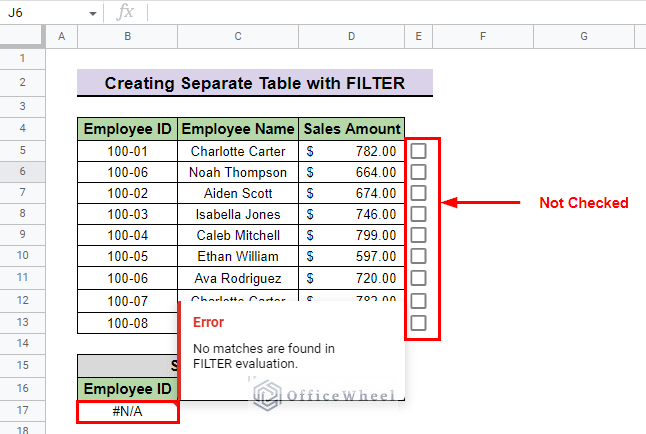The image size is (646, 434).
Task: Select column B header
Action: [x=128, y=36]
